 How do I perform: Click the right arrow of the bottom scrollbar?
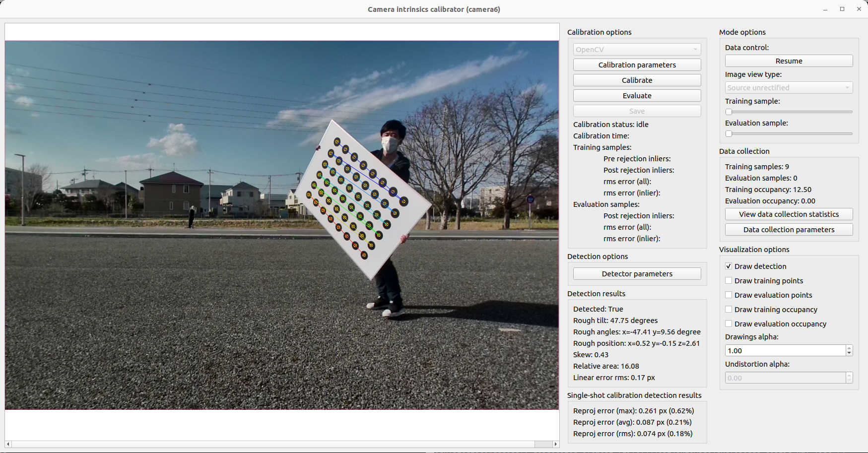coord(554,444)
